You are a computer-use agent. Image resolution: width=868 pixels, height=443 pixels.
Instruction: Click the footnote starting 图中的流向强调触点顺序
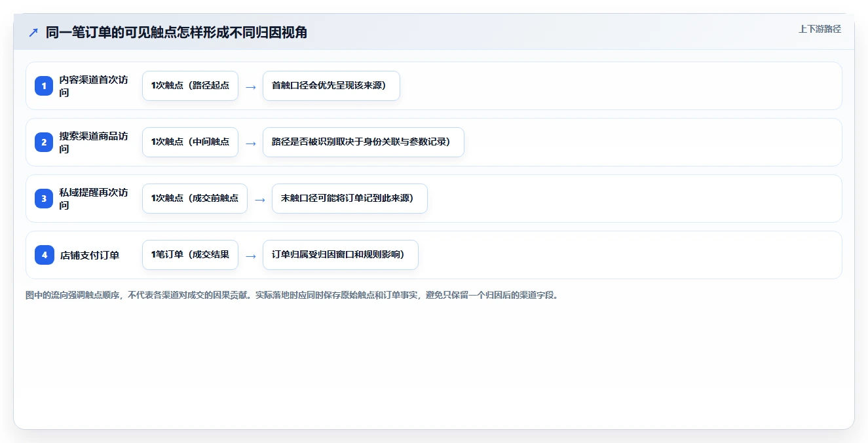click(x=293, y=295)
